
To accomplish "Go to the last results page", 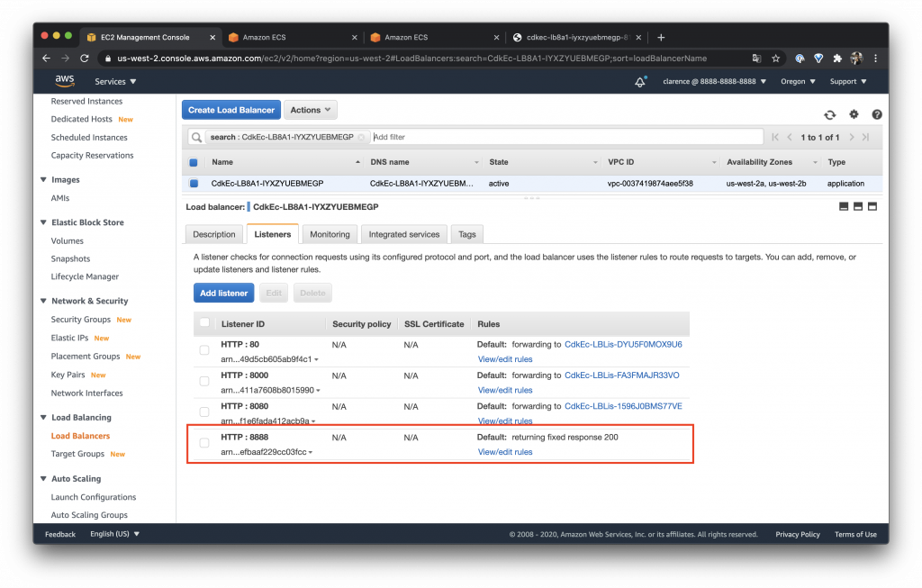I will [865, 137].
